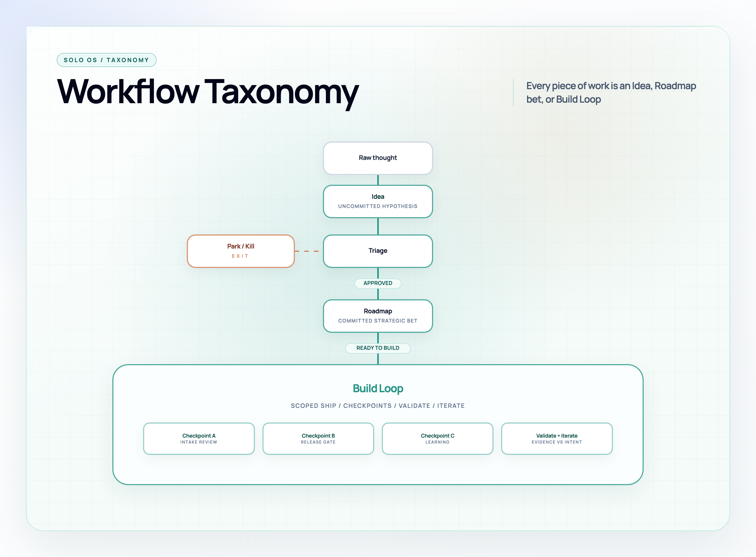Open the Checkpoint A card
This screenshot has width=756, height=557.
[x=199, y=439]
